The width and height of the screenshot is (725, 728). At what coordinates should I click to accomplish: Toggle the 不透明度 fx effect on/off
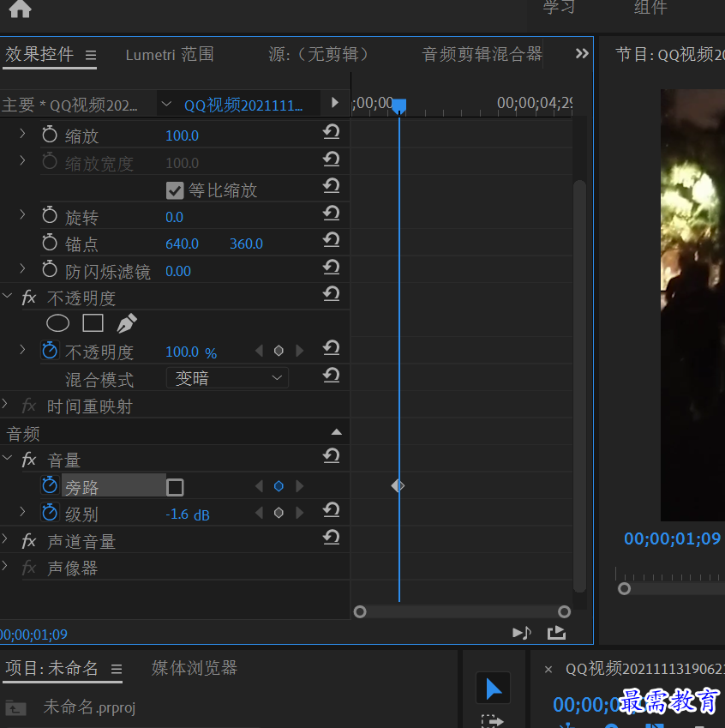29,298
